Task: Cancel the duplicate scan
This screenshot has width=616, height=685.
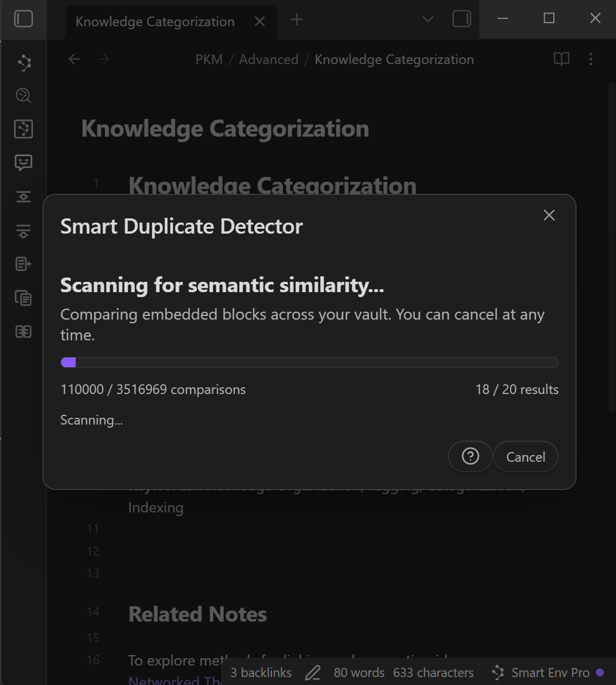Action: (525, 457)
